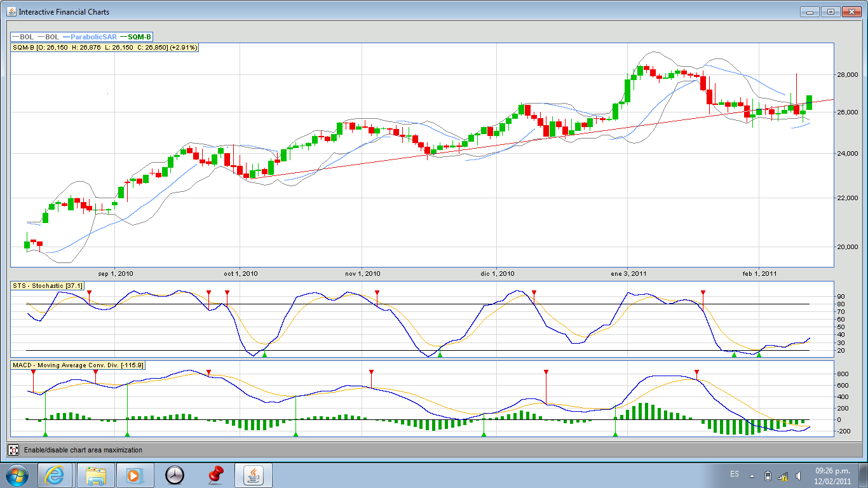Open the Java window menu icon in title bar
Image resolution: width=868 pixels, height=488 pixels.
(11, 11)
